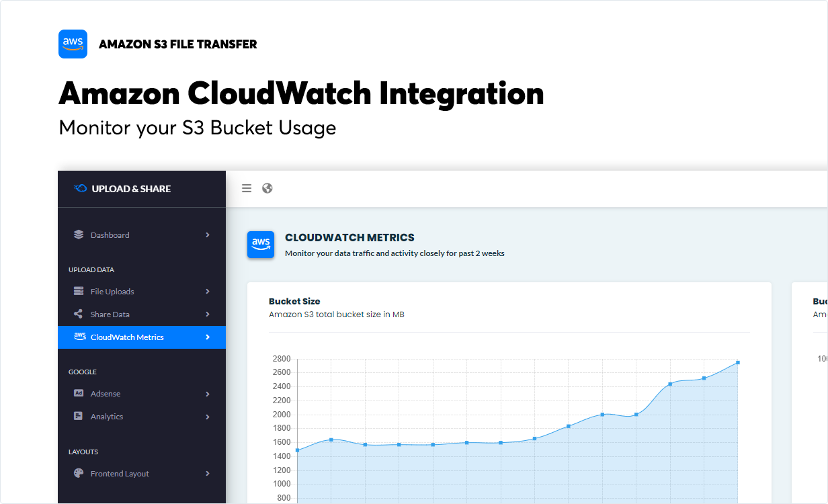Image resolution: width=828 pixels, height=504 pixels.
Task: Click the UPLOAD DATA section label
Action: [x=91, y=269]
